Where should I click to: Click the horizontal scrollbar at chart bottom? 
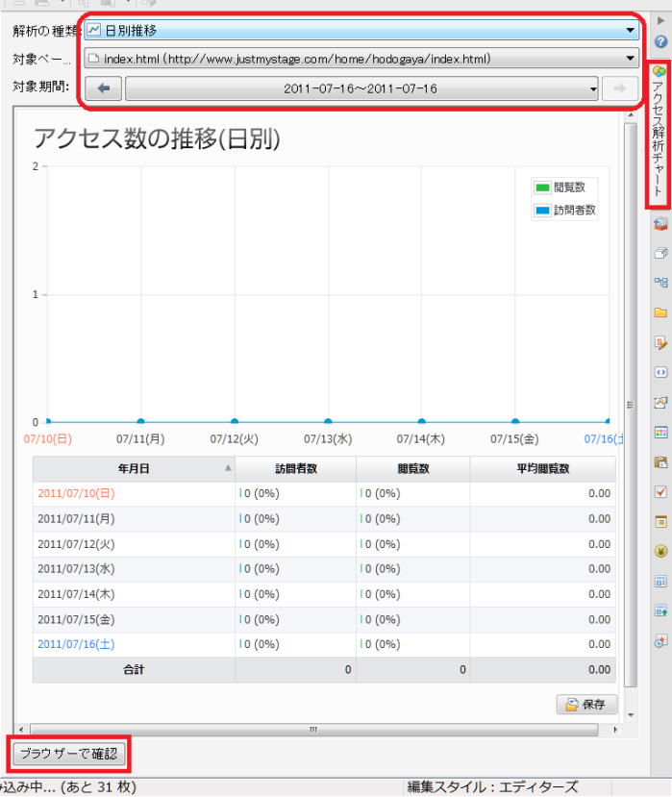312,730
